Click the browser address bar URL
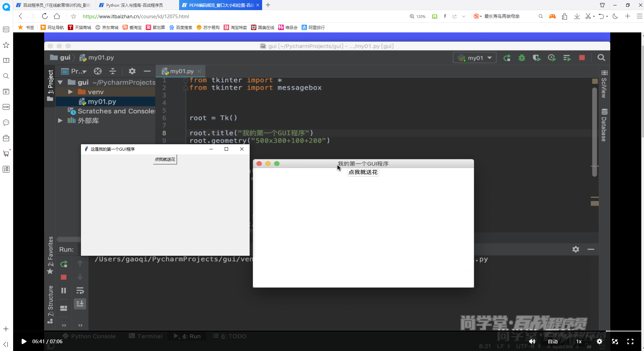The height and width of the screenshot is (351, 644). click(136, 16)
